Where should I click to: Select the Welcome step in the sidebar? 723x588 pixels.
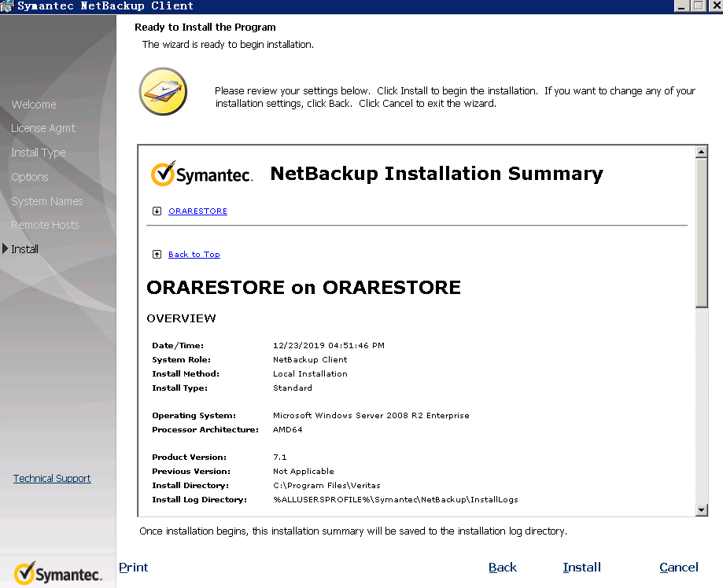pyautogui.click(x=34, y=105)
